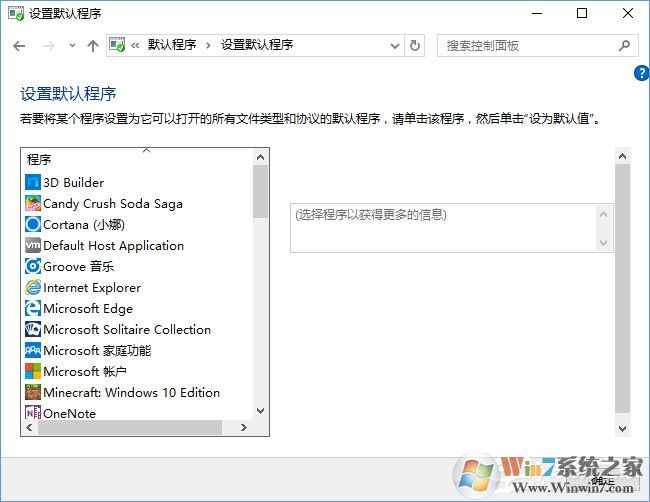Select Candy Crush Soda Saga entry
Image resolution: width=650 pixels, height=502 pixels.
pos(113,204)
